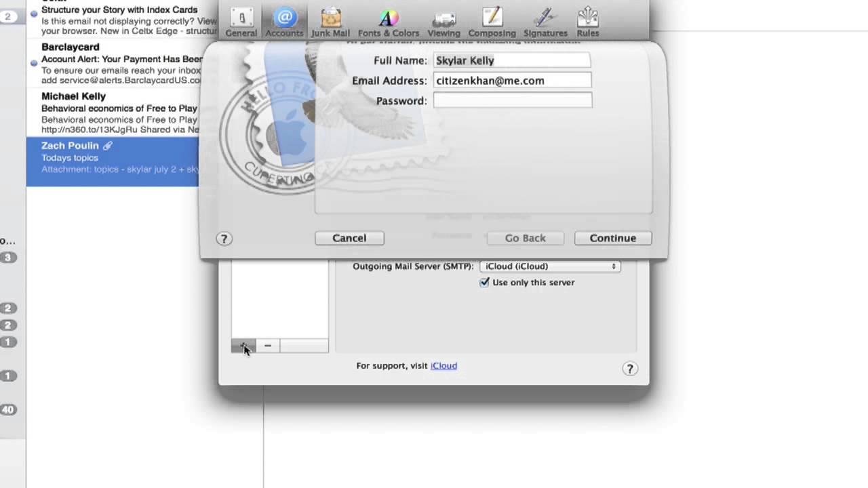Screen dimensions: 868x488
Task: Open help for Accounts preferences
Action: pyautogui.click(x=630, y=369)
